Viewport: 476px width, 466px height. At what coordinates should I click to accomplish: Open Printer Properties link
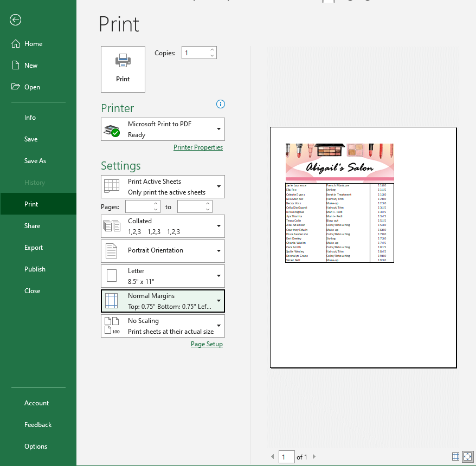198,147
